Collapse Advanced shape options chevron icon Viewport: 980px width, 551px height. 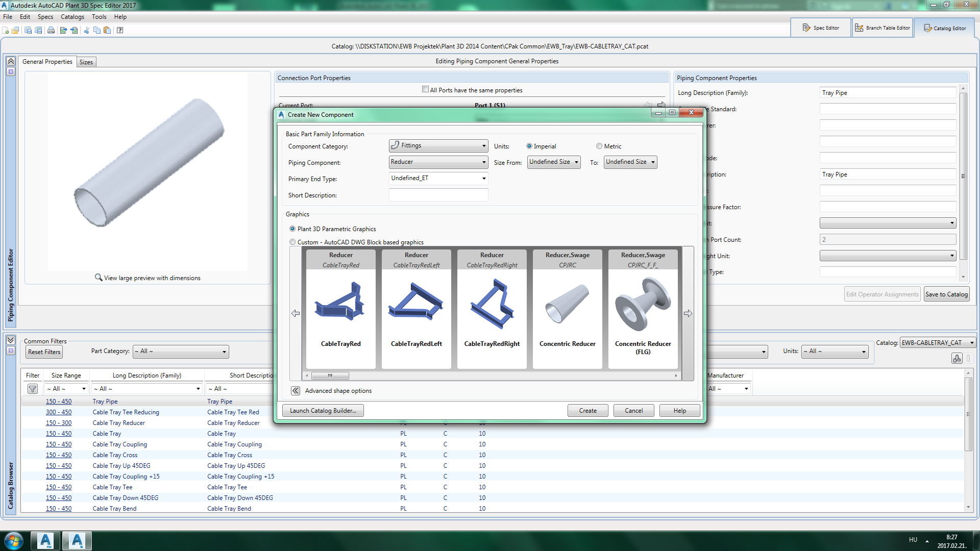296,391
